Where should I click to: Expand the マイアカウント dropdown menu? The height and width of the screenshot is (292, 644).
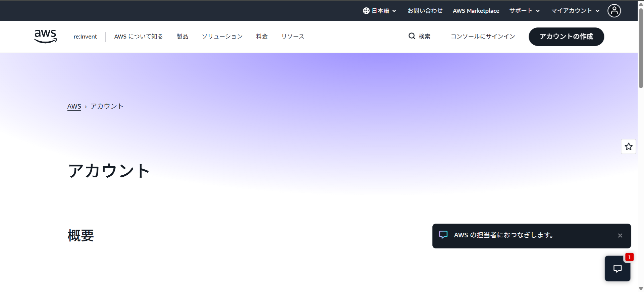(575, 11)
